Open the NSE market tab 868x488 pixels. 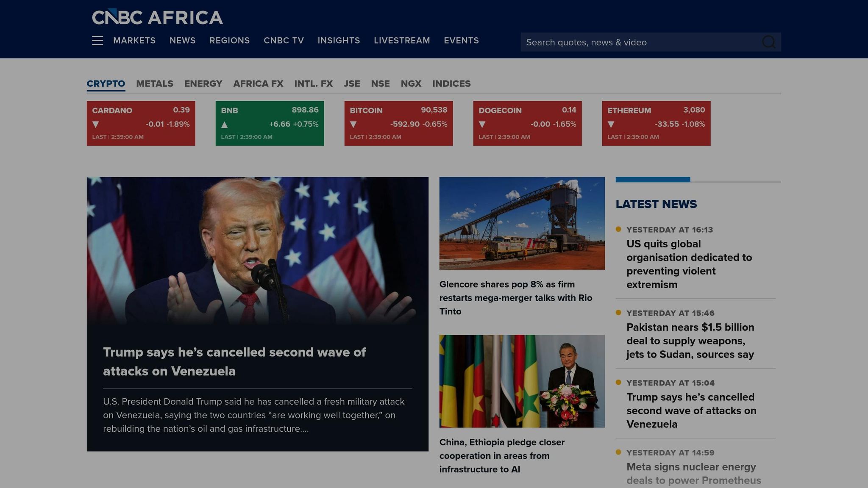380,83
